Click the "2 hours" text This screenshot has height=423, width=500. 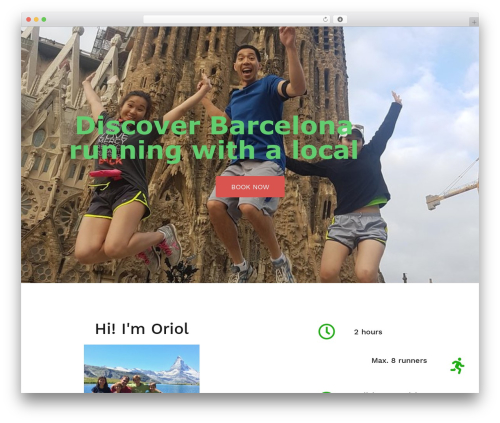(x=368, y=332)
